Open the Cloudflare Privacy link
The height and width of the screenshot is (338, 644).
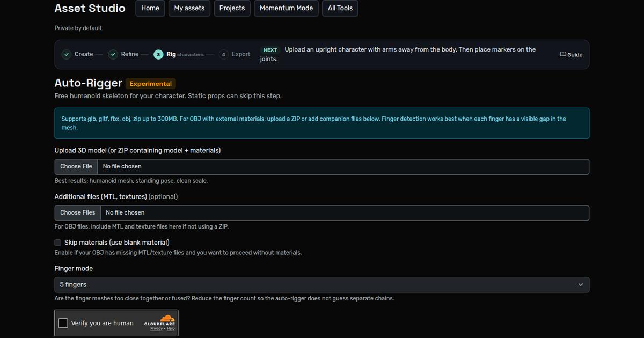pos(156,328)
